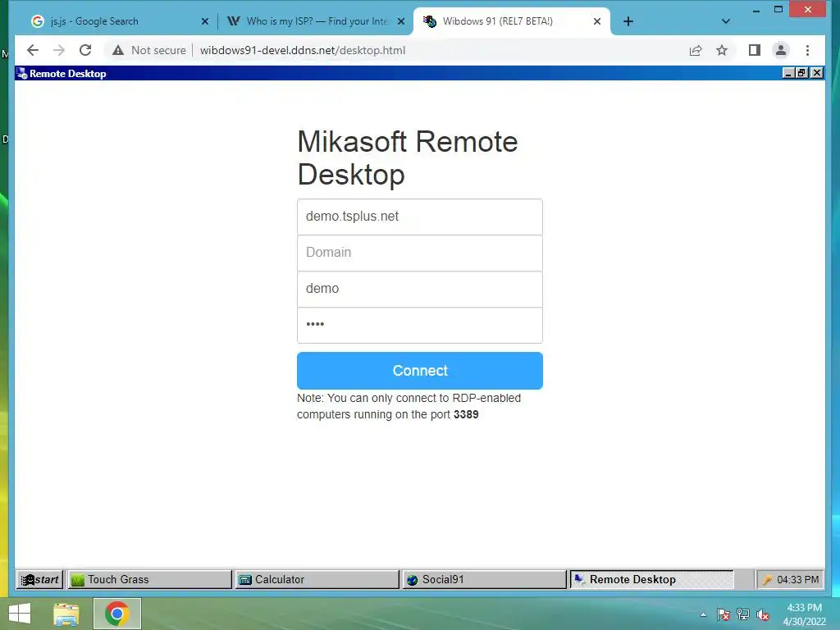840x630 pixels.
Task: Open the Chrome profile avatar
Action: point(781,50)
